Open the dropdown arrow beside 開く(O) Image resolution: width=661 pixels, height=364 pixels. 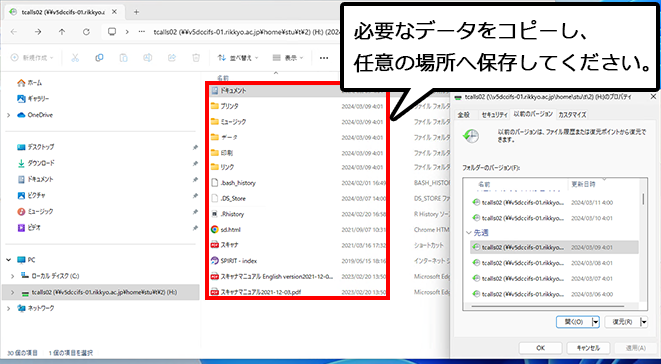coord(595,322)
